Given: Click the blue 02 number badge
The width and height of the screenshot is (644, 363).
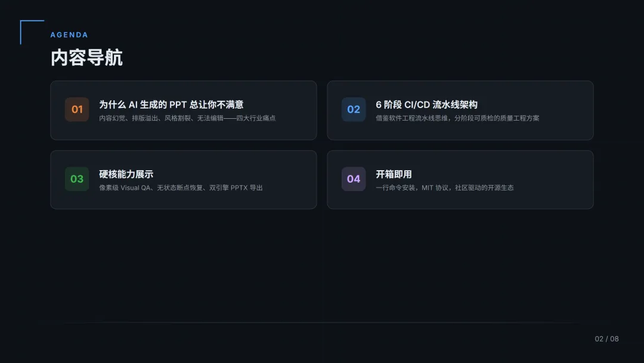Looking at the screenshot, I should tap(354, 110).
